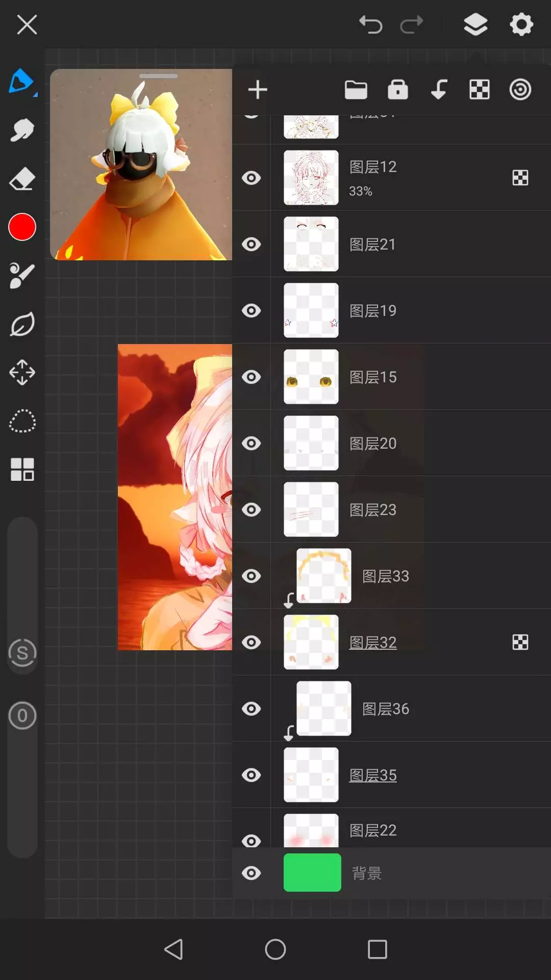Hide layer 图层35
Viewport: 551px width, 980px height.
pyautogui.click(x=251, y=775)
